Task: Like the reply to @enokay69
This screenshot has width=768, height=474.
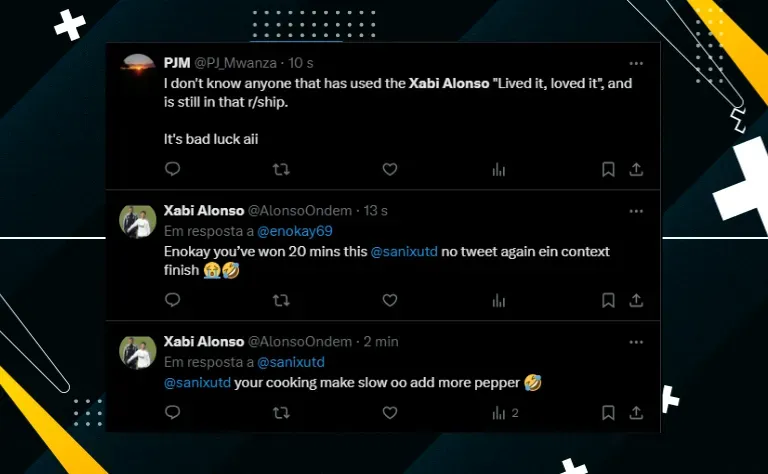Action: [x=390, y=300]
